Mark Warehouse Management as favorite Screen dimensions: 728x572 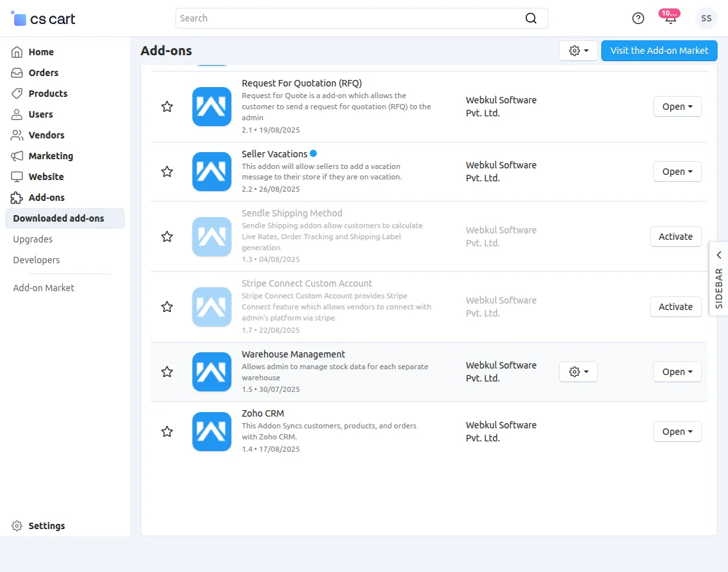point(167,372)
